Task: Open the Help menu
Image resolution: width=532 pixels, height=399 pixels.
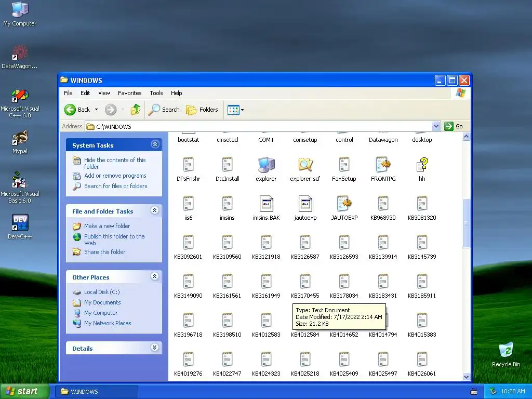Action: pos(176,93)
